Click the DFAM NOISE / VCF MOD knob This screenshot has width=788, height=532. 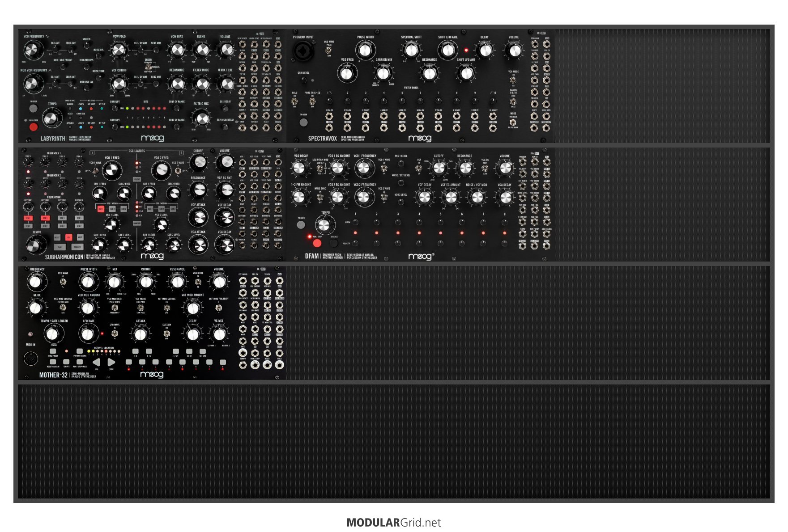[477, 197]
